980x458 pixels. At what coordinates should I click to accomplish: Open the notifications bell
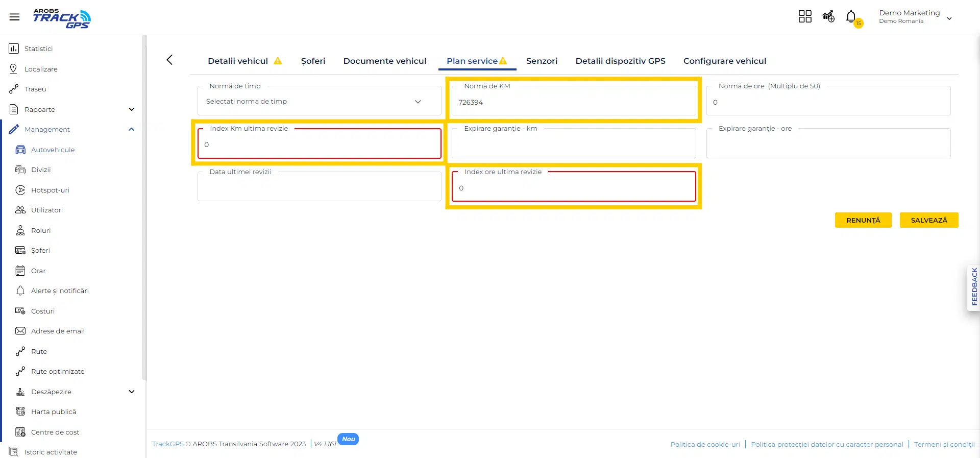tap(851, 17)
